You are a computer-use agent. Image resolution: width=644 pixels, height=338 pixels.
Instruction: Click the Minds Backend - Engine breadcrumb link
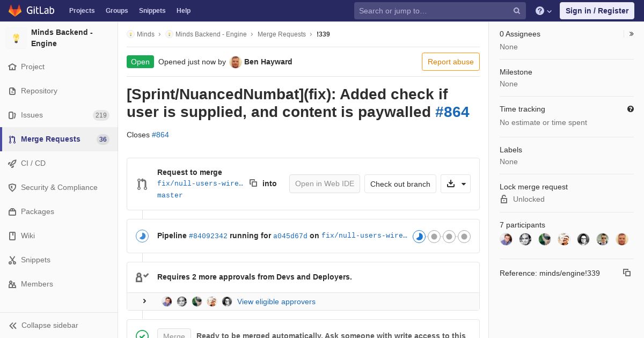pyautogui.click(x=211, y=34)
